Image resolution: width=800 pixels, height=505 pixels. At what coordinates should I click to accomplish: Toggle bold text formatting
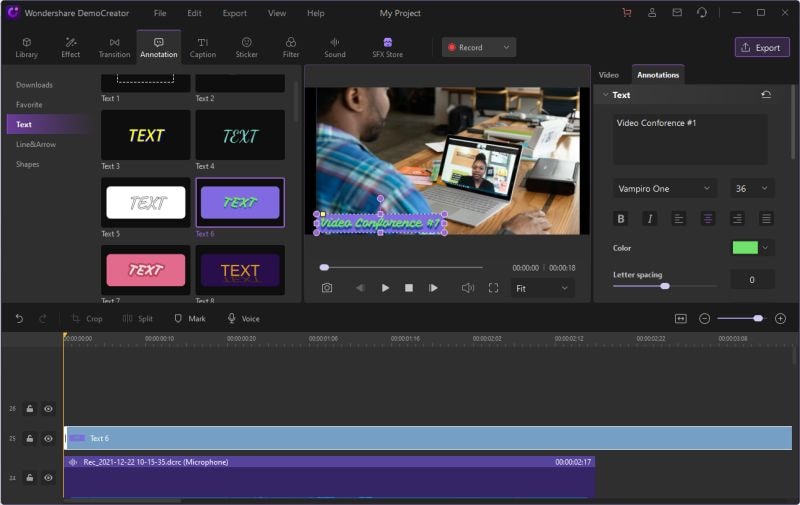[x=621, y=219]
